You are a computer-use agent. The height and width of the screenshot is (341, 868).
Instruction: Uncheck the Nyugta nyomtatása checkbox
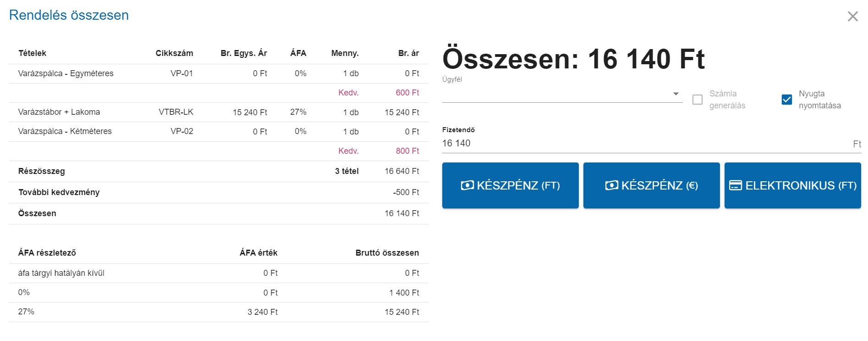coord(786,100)
